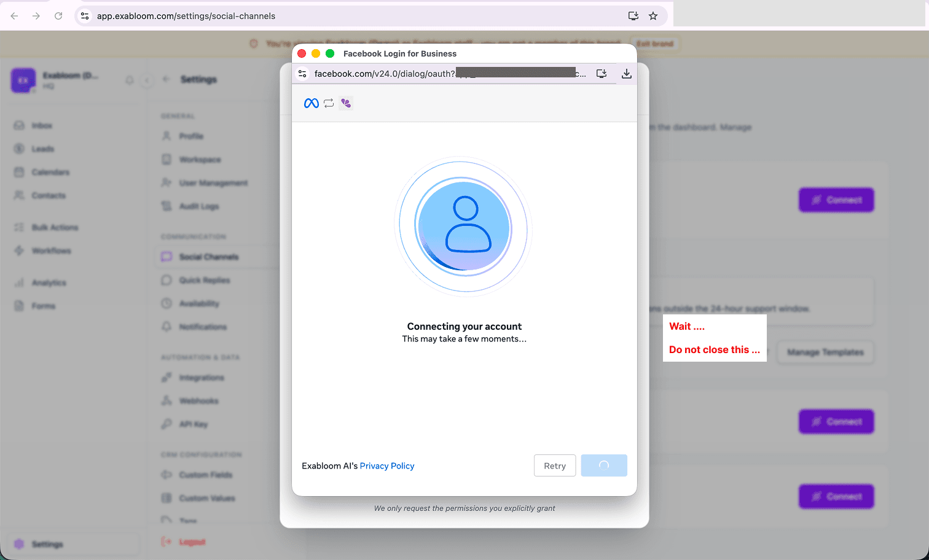Screen dimensions: 929x560
Task: Click "Facebook Login for Business" window title
Action: click(400, 54)
